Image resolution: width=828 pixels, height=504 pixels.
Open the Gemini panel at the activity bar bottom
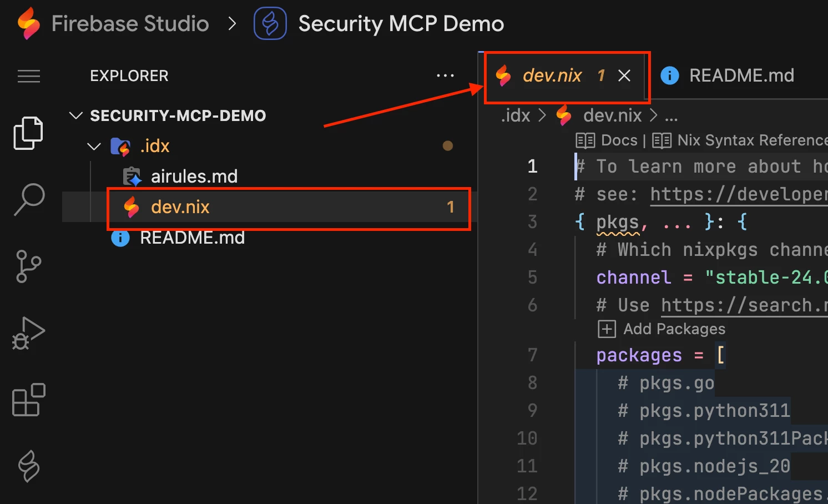coord(29,466)
